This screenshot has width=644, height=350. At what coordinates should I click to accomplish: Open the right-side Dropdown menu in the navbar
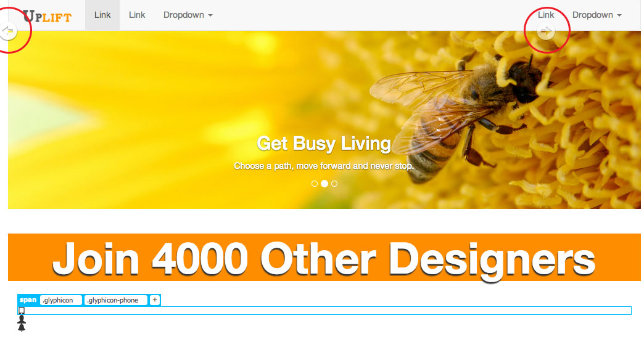tap(597, 15)
